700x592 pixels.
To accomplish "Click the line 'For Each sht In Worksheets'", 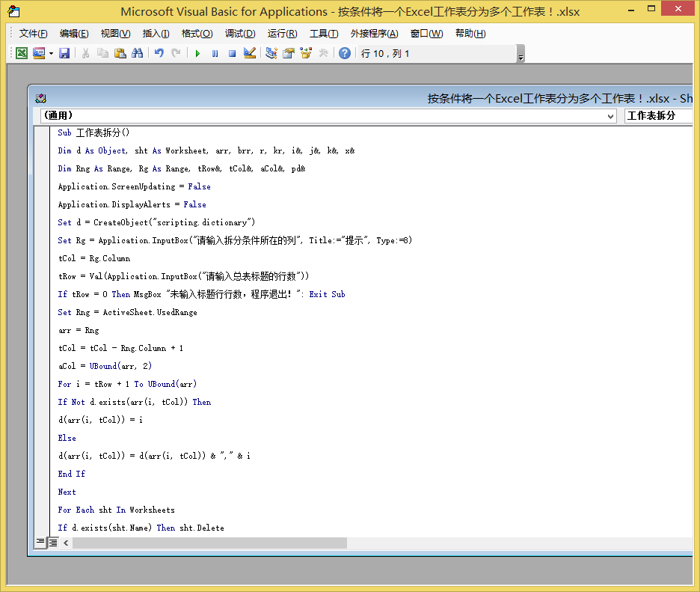I will [116, 510].
